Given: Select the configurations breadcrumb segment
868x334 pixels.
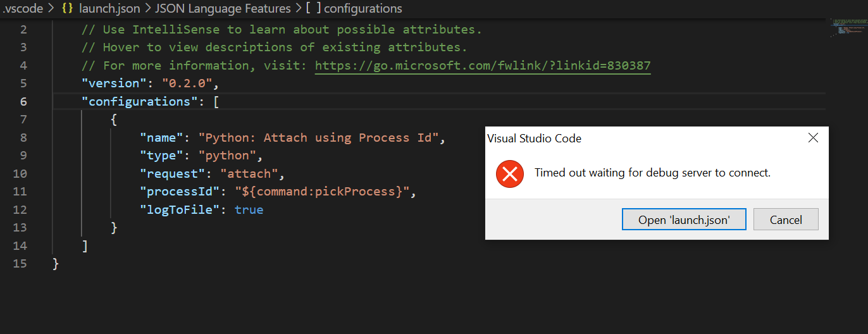Looking at the screenshot, I should pos(363,9).
